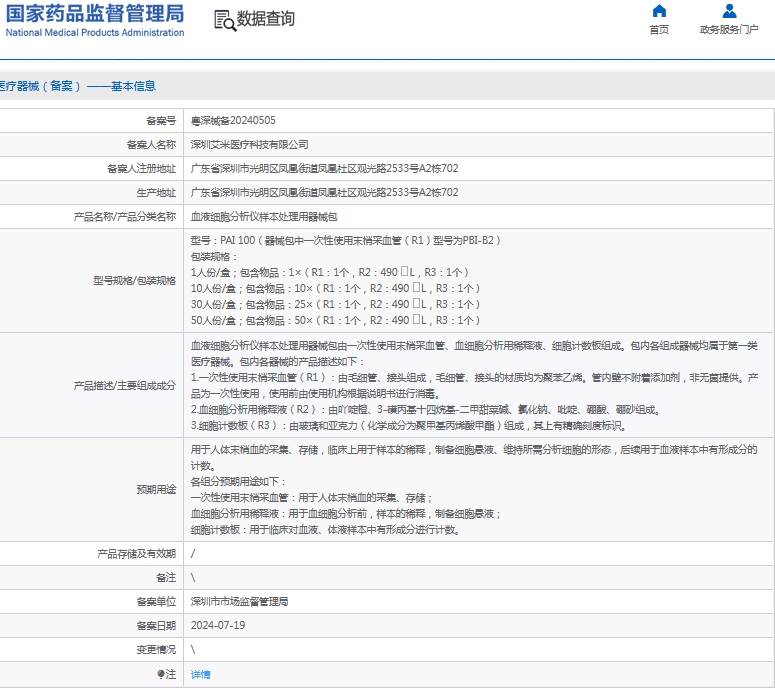This screenshot has width=775, height=691.
Task: Click the 国家药品监督管理局 logo
Action: point(95,14)
